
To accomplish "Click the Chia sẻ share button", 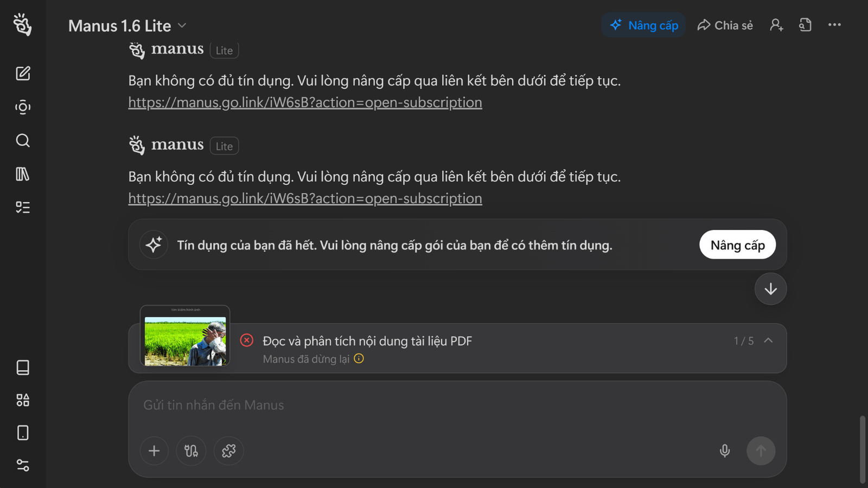I will click(725, 25).
